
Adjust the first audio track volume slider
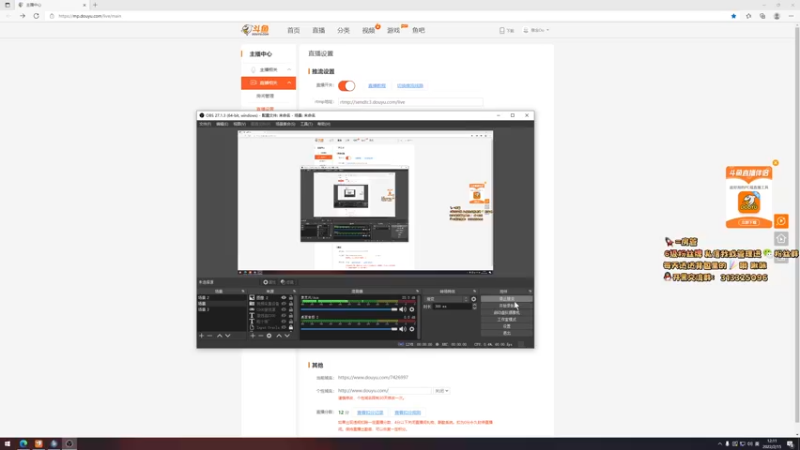tap(349, 309)
